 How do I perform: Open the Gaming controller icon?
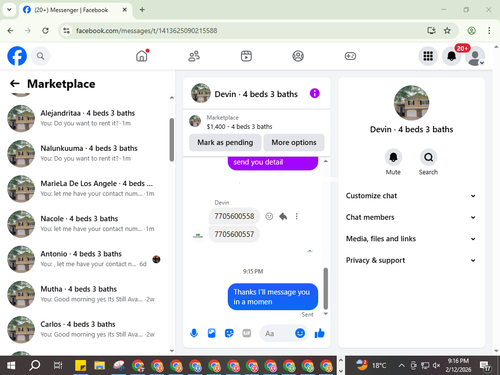click(350, 56)
